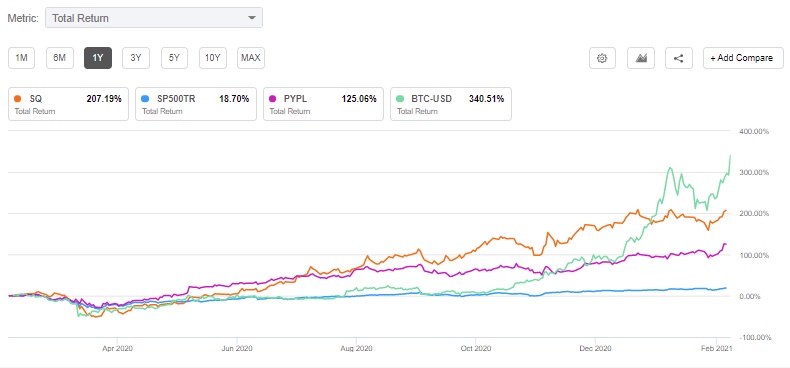This screenshot has height=368, width=790.
Task: Click the BTC-USD legend card
Action: click(451, 104)
